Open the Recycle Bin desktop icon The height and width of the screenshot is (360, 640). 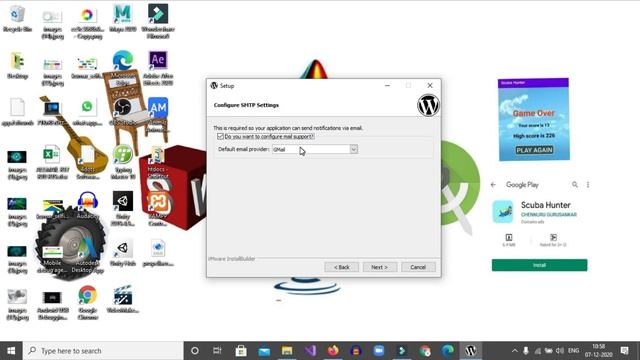coord(17,19)
